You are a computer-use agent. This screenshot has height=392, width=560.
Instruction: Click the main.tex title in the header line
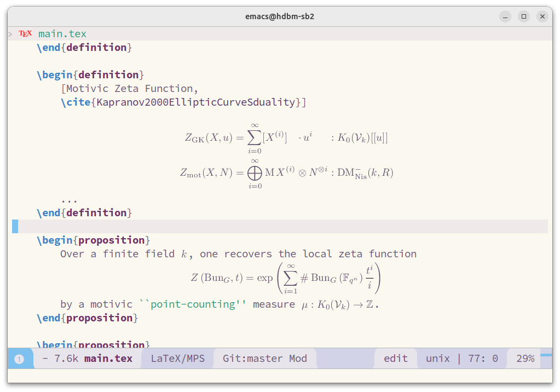pyautogui.click(x=62, y=33)
